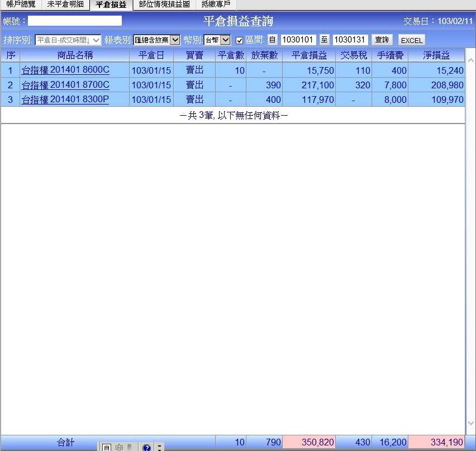Click net profit value 109,970
Viewport: 476px width, 451px height.
[447, 99]
